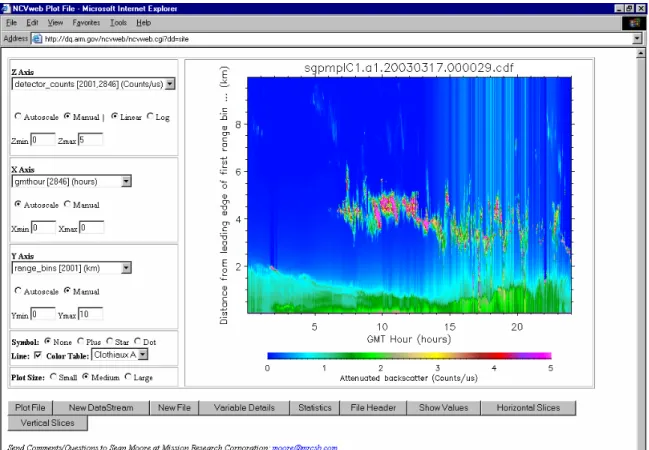
Task: Click the New File button
Action: tap(174, 408)
